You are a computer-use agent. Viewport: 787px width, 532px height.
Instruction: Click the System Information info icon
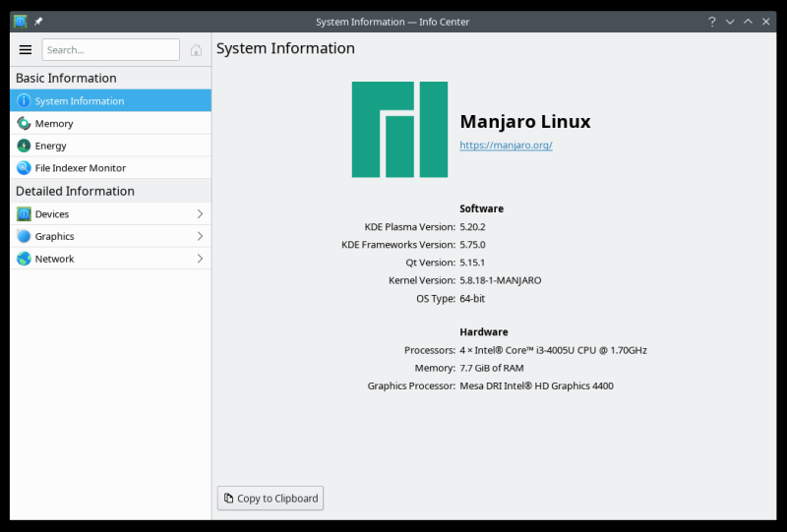click(24, 100)
